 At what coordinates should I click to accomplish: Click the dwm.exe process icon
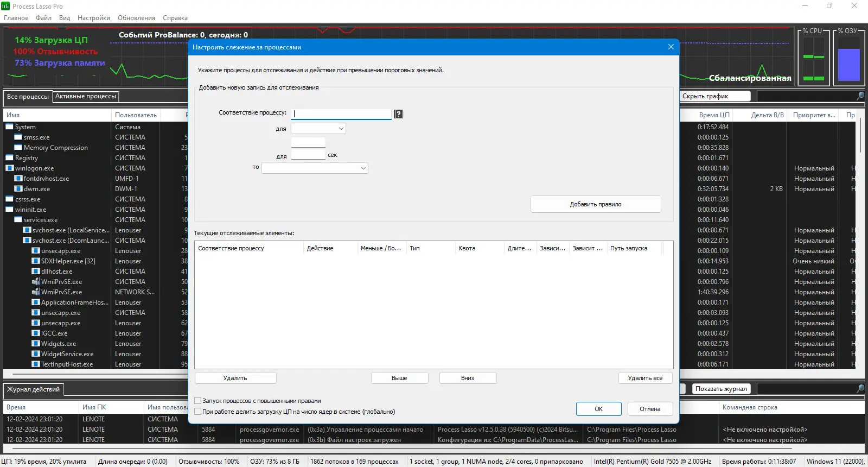tap(18, 189)
